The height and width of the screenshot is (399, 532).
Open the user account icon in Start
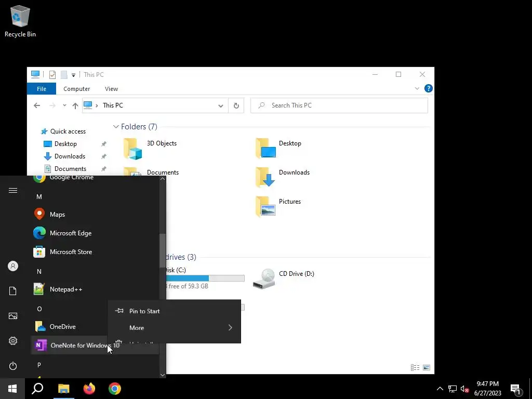(13, 266)
